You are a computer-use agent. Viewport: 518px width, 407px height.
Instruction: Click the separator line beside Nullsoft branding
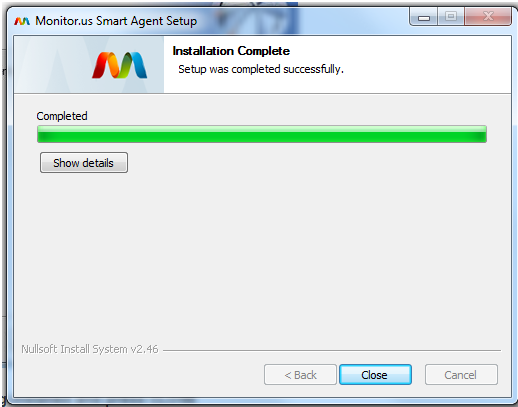click(x=332, y=350)
